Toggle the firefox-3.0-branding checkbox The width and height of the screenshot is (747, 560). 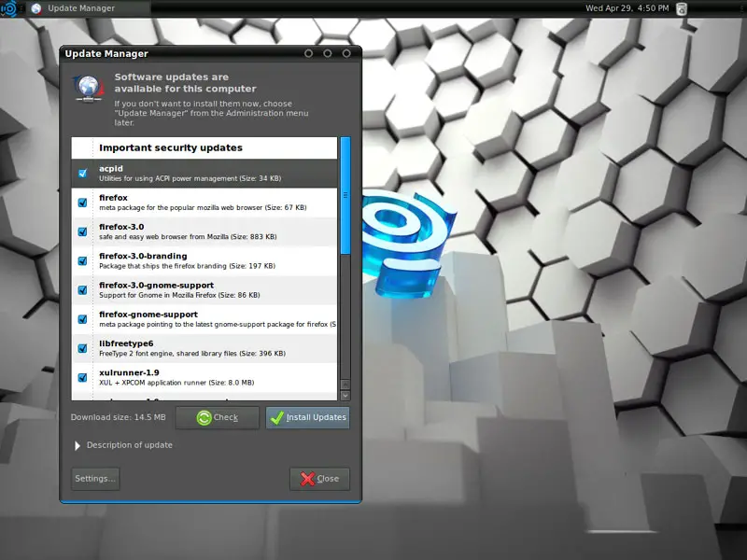point(82,260)
